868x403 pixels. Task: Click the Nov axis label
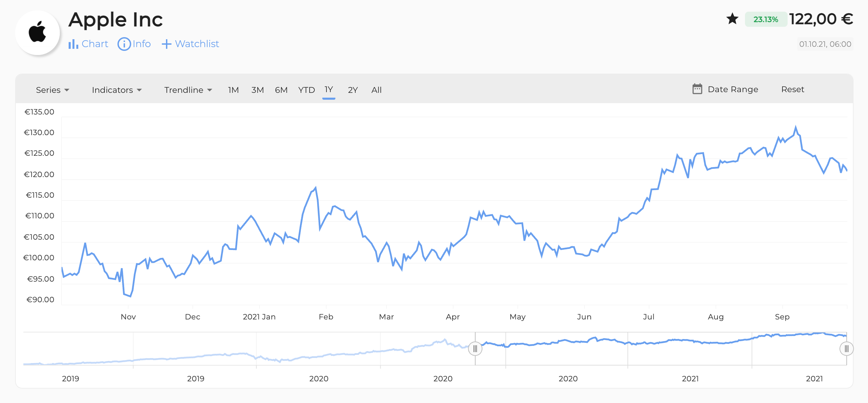pos(128,317)
